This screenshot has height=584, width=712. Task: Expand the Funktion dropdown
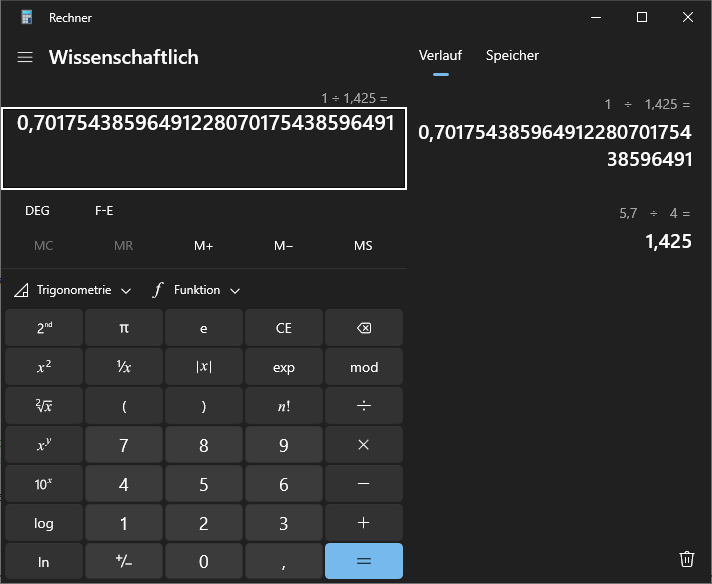pos(197,290)
